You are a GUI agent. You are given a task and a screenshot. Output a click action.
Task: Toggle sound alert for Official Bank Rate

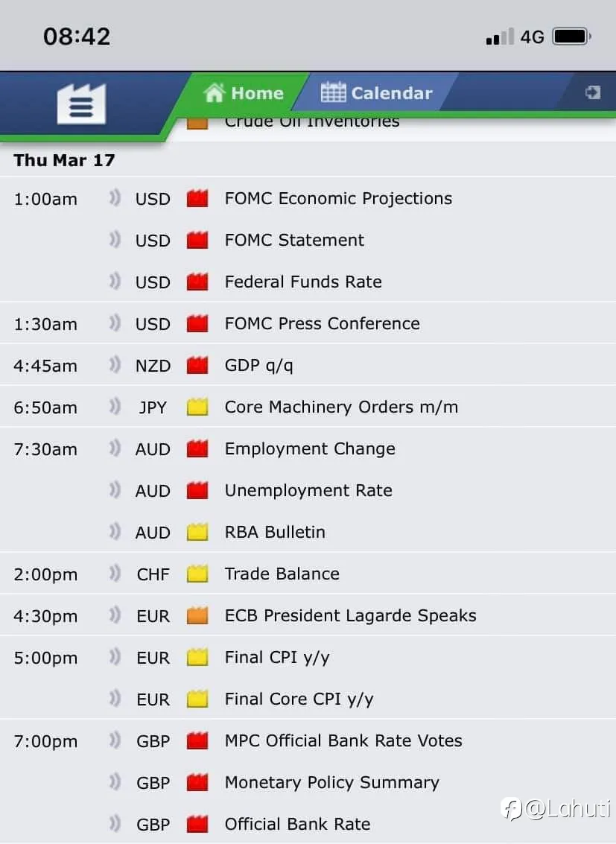point(115,823)
